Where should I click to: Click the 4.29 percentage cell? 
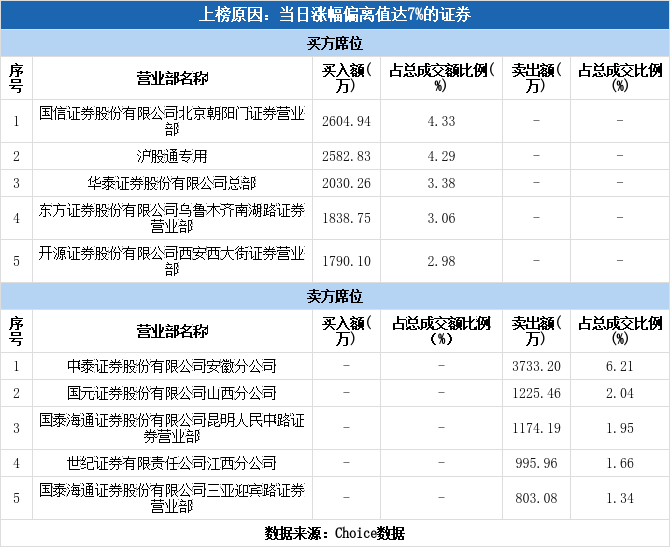point(441,156)
